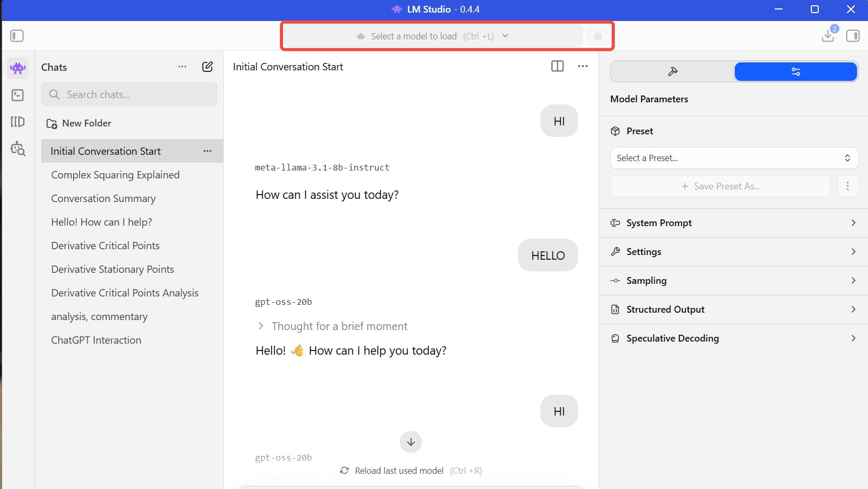The image size is (868, 489).
Task: Switch to the model parameters sliders tab
Action: pyautogui.click(x=795, y=71)
